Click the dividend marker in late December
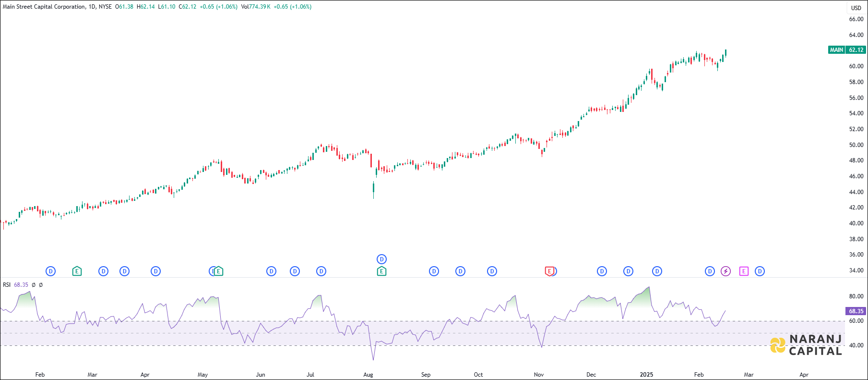Viewport: 868px width, 380px height. point(628,271)
